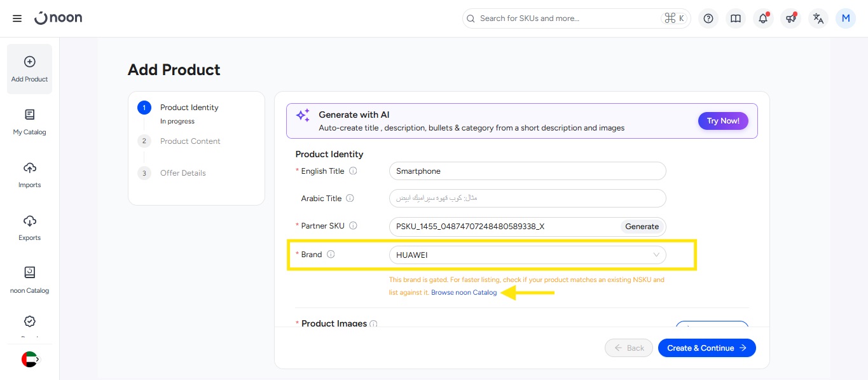Click the English Title info icon
This screenshot has width=868, height=380.
tap(353, 171)
